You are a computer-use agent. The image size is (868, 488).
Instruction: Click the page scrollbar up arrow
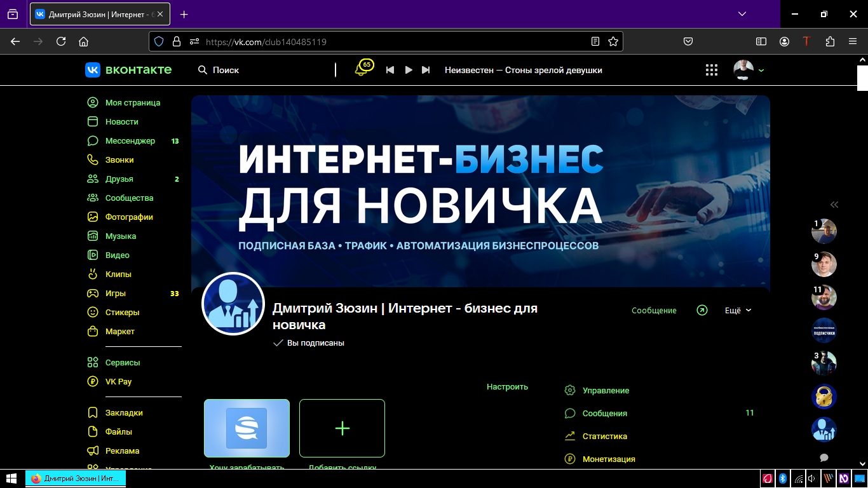point(862,58)
